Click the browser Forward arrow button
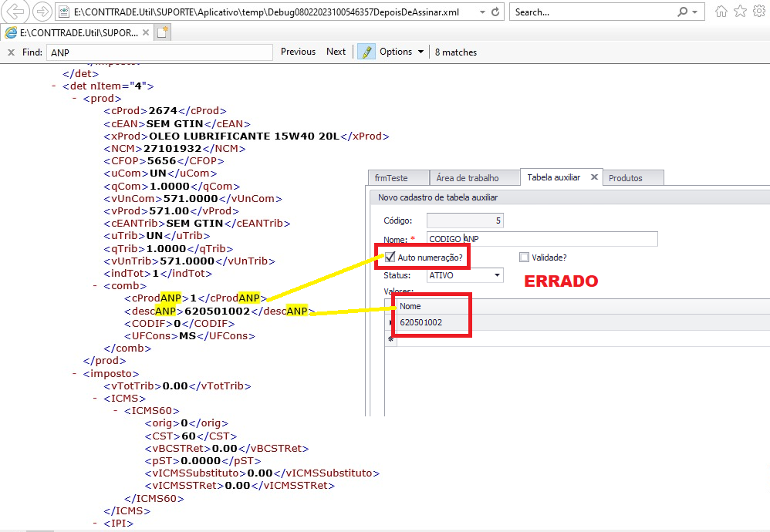Viewport: 770px width, 532px height. point(42,12)
